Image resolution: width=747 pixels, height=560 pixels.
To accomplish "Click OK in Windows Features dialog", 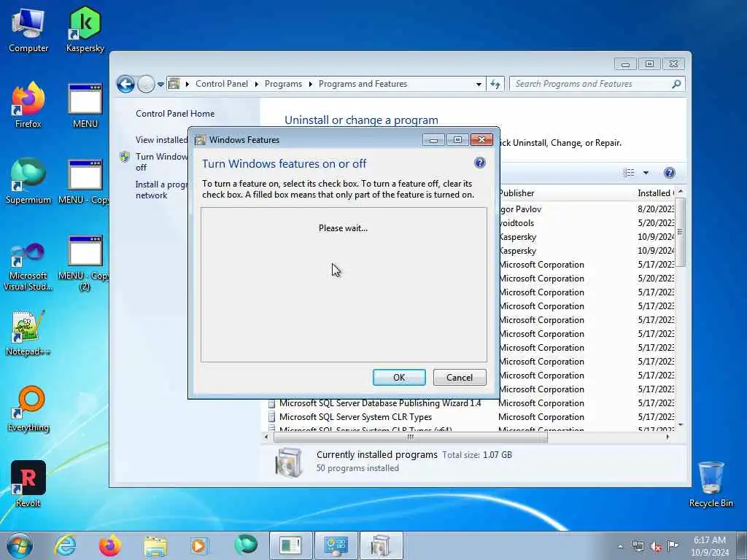I will coord(399,377).
